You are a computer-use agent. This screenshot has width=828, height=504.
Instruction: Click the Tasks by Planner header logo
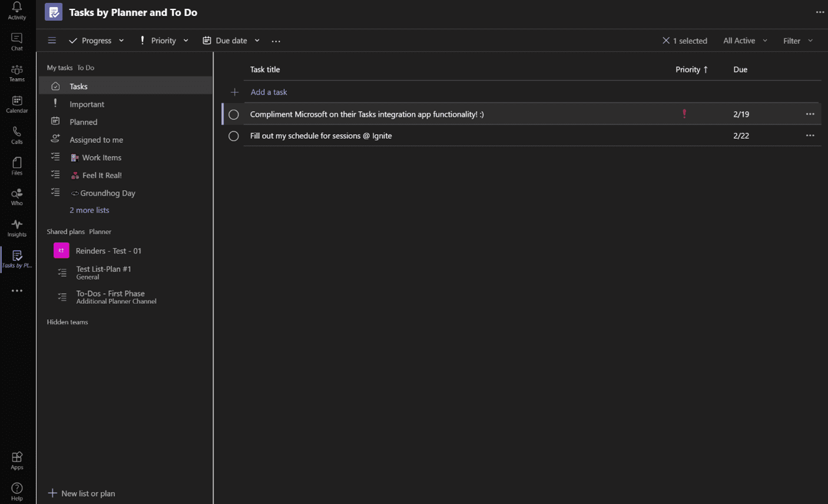(54, 12)
